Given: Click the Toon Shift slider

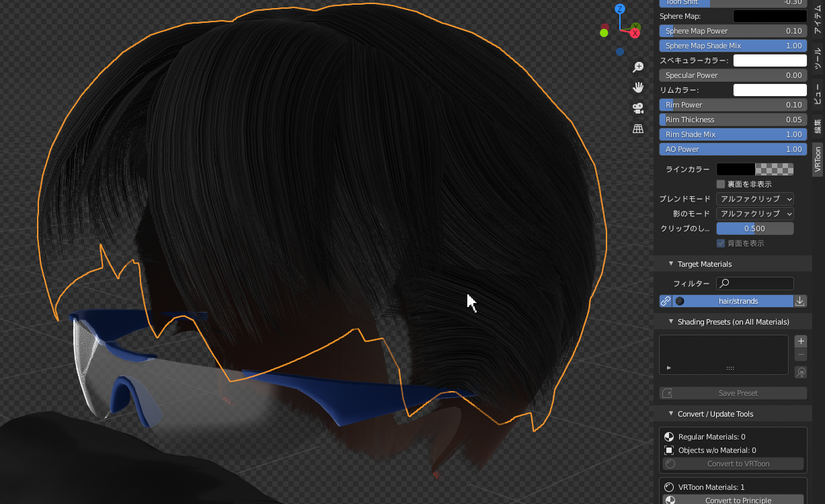Looking at the screenshot, I should [x=733, y=3].
